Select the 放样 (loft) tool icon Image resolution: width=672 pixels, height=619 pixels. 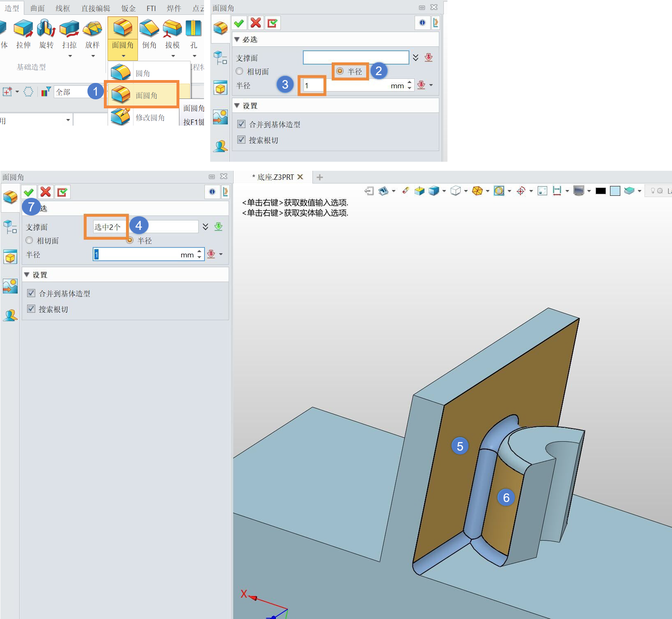[x=92, y=28]
